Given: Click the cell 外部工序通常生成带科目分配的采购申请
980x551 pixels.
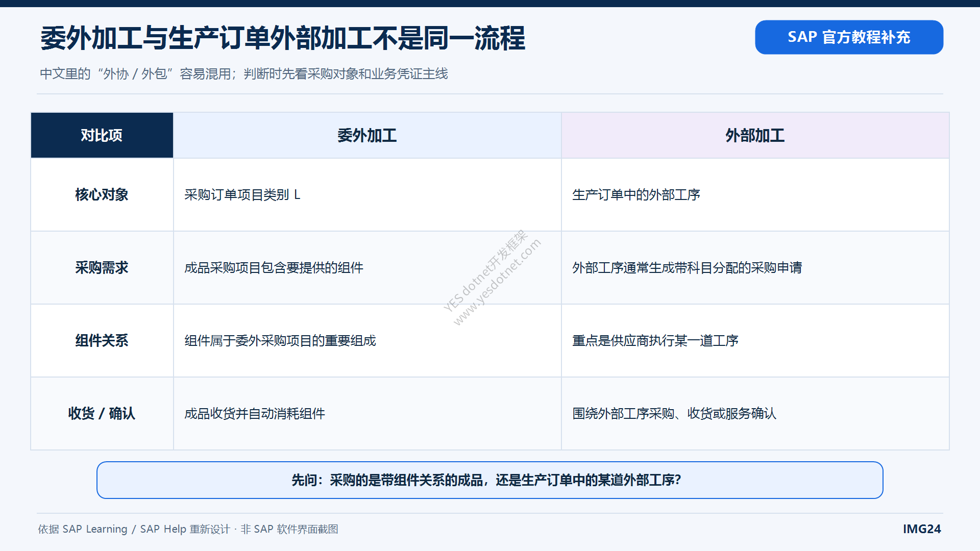Looking at the screenshot, I should [x=755, y=267].
